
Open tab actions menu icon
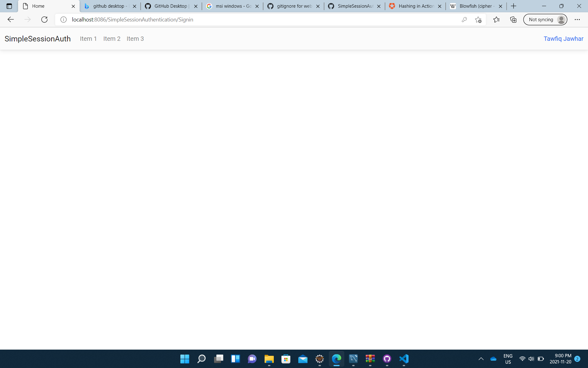click(x=9, y=6)
